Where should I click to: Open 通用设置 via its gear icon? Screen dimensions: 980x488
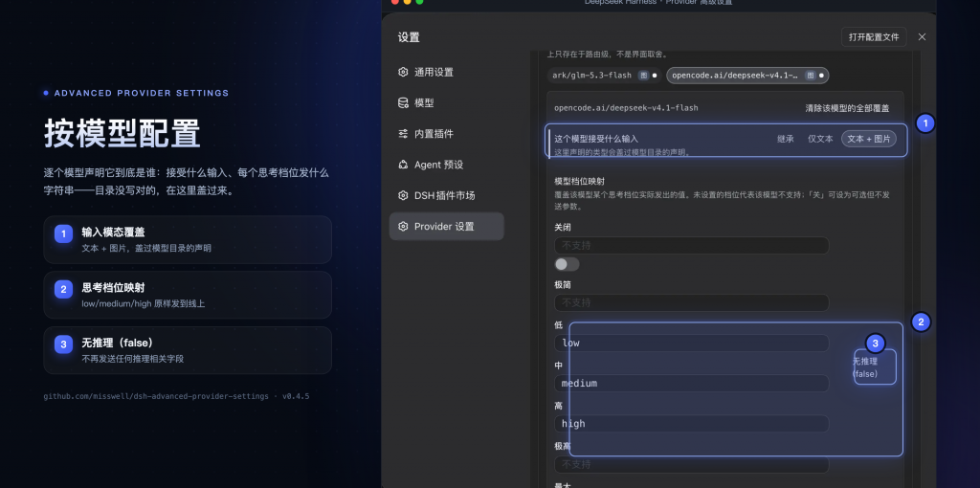click(x=403, y=72)
